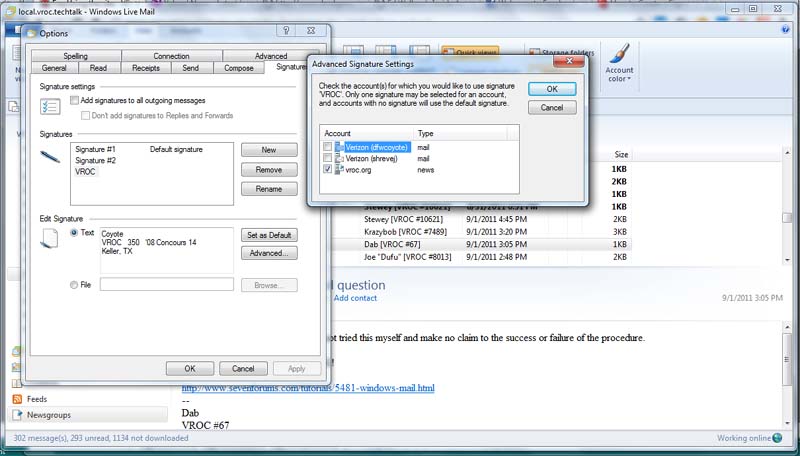Click the Working online globe icon
This screenshot has height=456, width=800.
coord(777,438)
